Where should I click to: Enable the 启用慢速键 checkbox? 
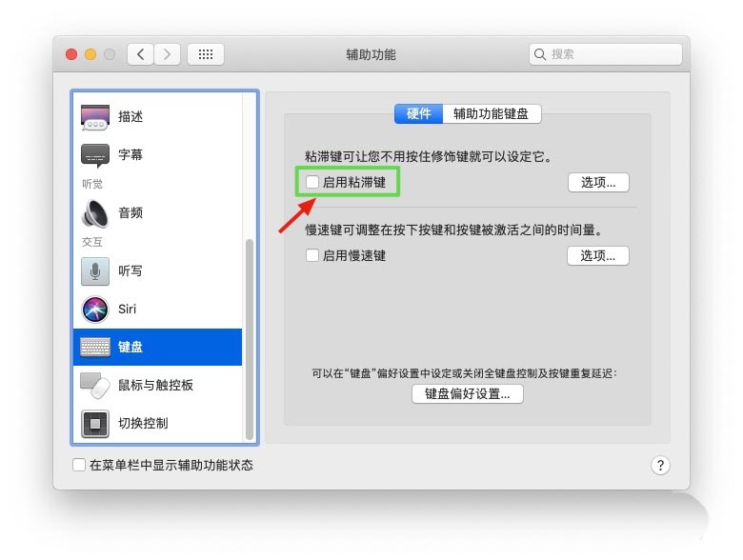312,255
